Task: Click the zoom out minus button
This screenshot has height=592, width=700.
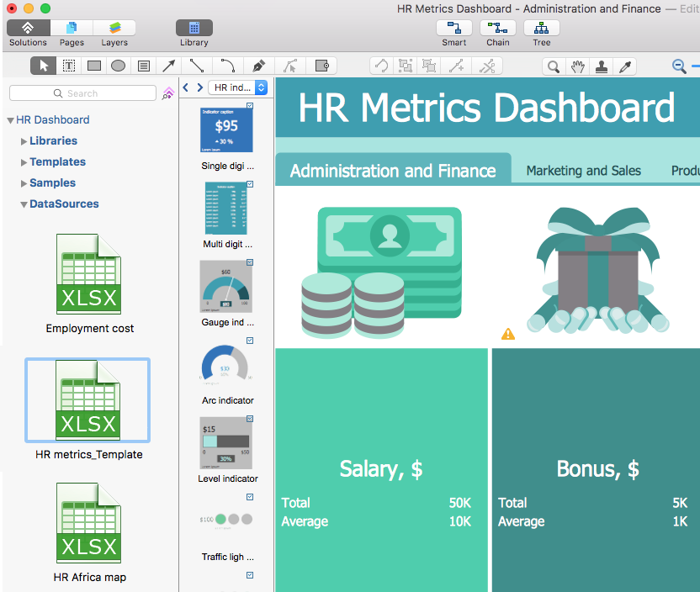Action: (679, 66)
